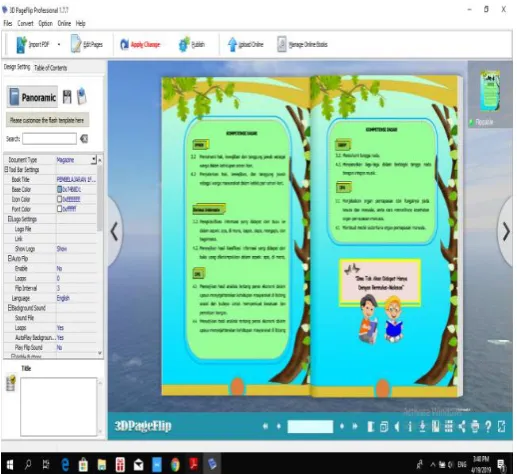Jump to the last page in viewer bar

pos(355,426)
